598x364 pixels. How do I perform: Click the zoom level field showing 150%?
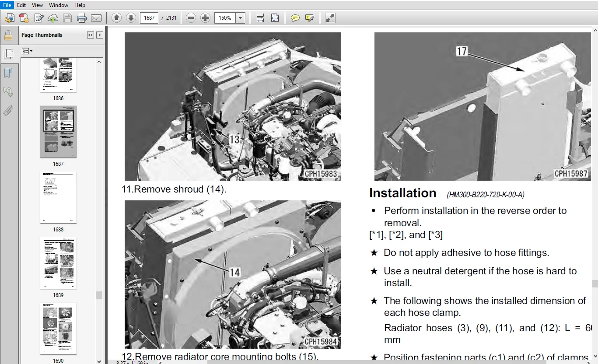tap(225, 18)
